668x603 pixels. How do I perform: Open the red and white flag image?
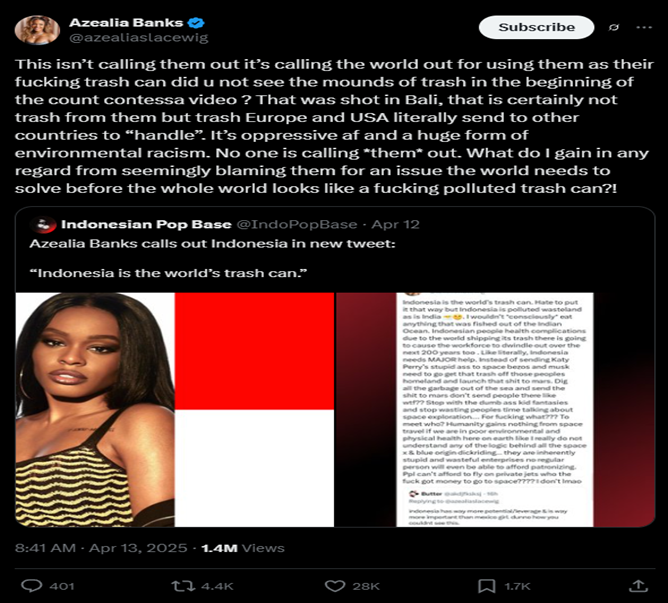click(254, 410)
